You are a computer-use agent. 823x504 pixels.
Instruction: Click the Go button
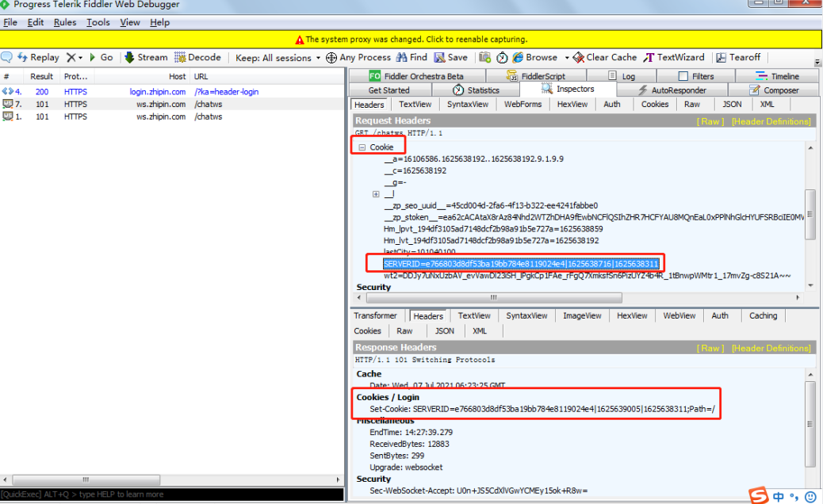click(x=101, y=57)
